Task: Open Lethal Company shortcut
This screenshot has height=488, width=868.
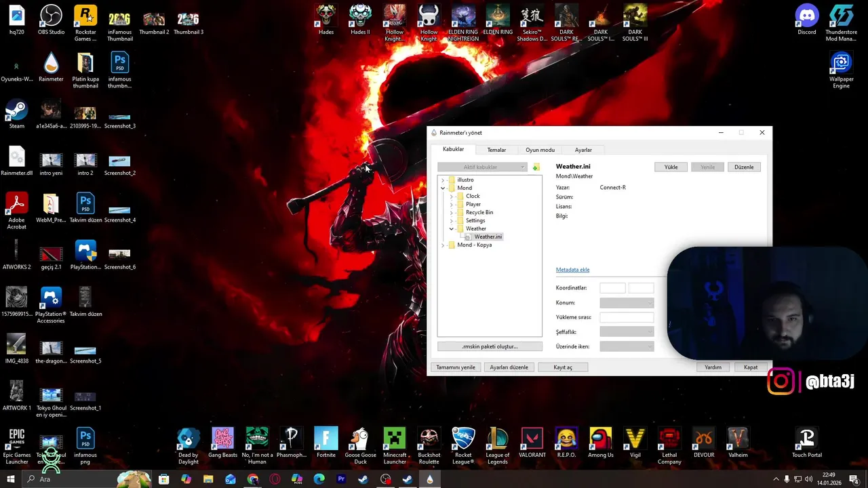Action: [x=669, y=446]
